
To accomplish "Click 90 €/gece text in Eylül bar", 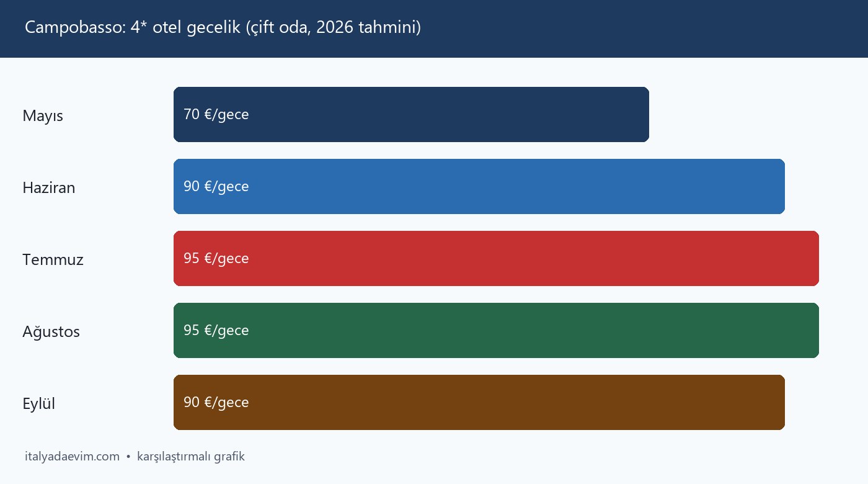I will [x=216, y=403].
